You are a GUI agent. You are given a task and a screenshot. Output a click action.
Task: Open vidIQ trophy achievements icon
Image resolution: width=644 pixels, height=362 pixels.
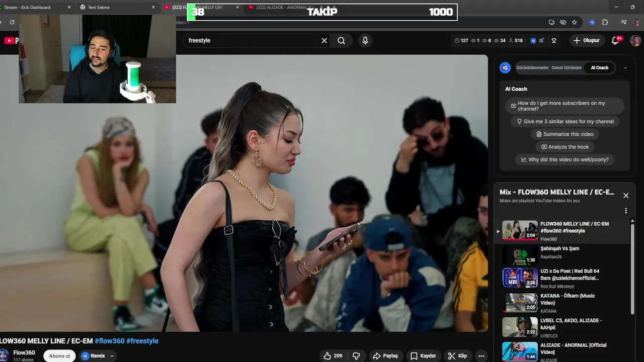[x=554, y=40]
